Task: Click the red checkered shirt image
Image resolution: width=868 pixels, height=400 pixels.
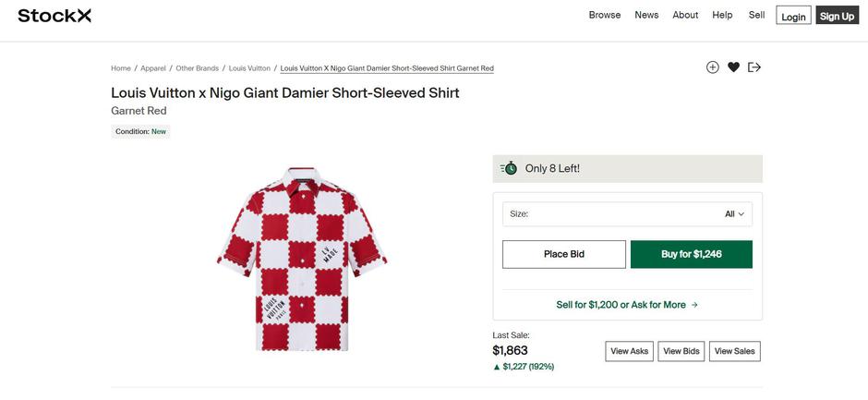Action: coord(302,260)
